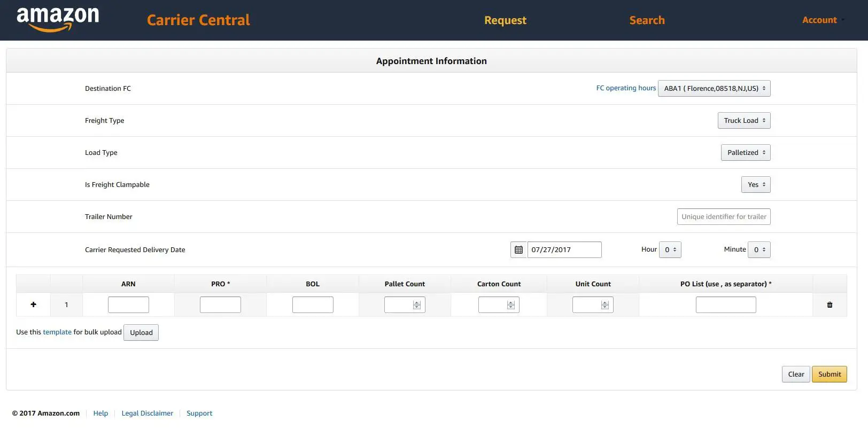868x430 pixels.
Task: Open the calendar date picker icon
Action: 518,249
